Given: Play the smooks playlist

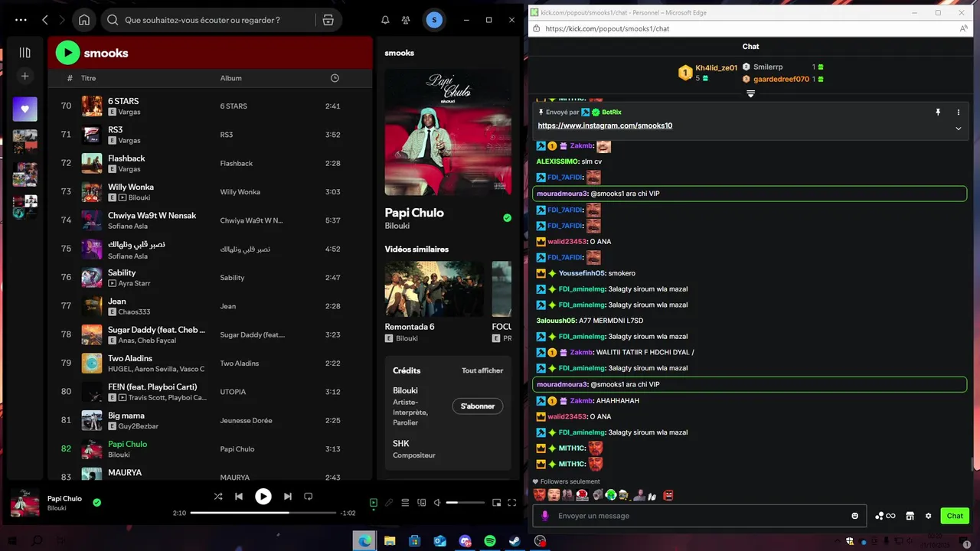Looking at the screenshot, I should pyautogui.click(x=67, y=53).
